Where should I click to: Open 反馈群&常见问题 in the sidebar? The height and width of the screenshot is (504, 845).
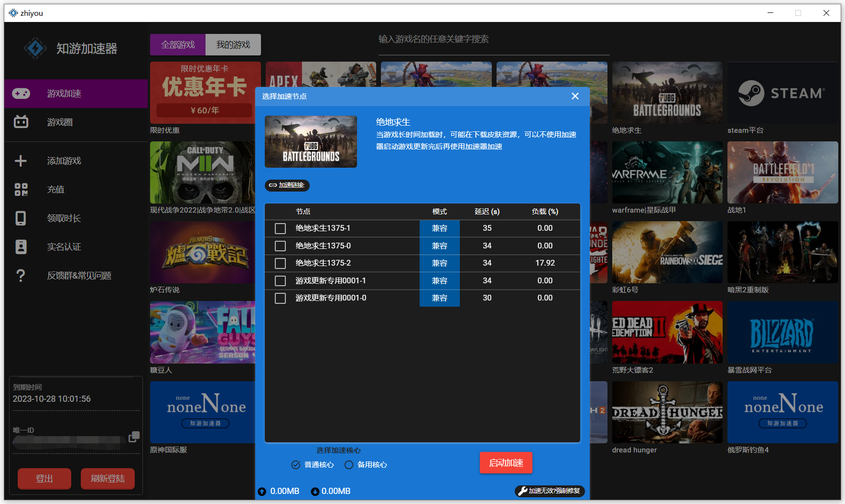click(76, 276)
